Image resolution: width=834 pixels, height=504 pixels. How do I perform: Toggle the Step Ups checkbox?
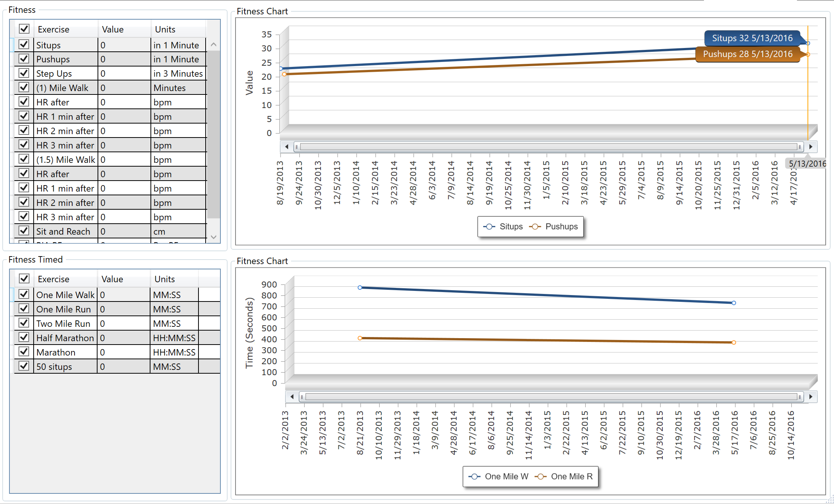[x=24, y=73]
